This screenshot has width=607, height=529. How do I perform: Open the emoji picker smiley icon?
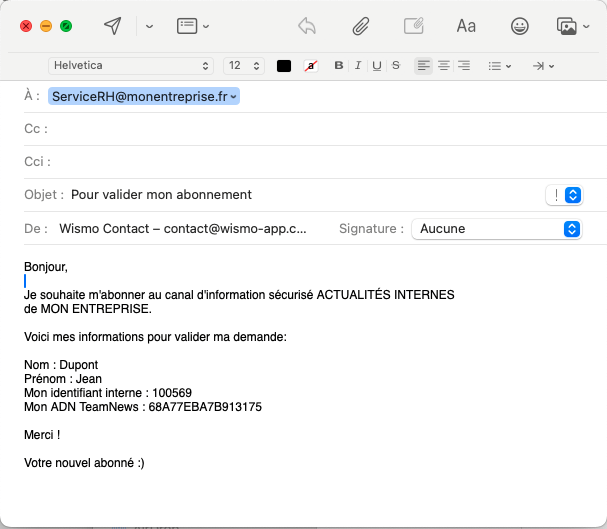(519, 27)
